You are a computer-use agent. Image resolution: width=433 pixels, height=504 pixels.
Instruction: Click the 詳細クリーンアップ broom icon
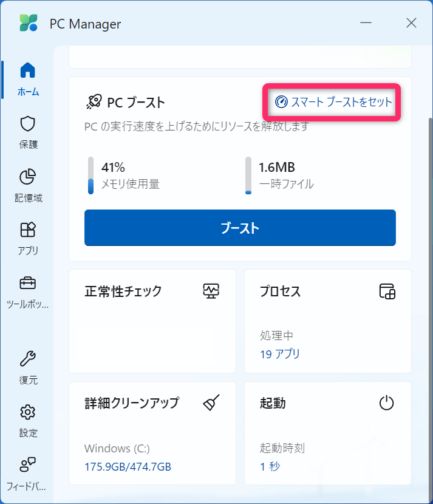(x=211, y=403)
